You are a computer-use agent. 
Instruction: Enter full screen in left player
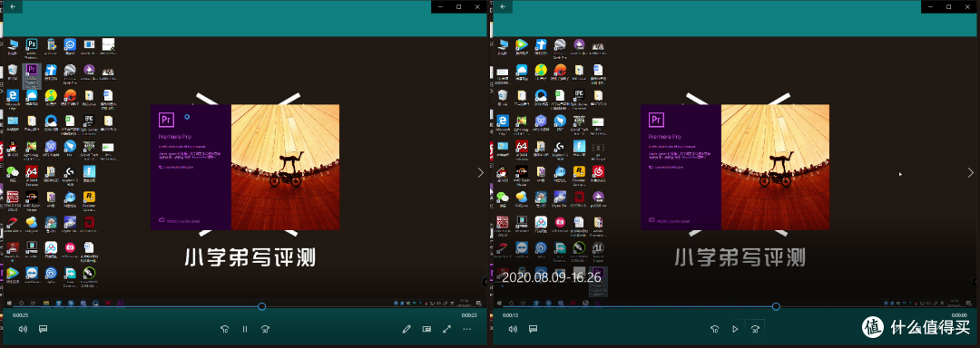[x=446, y=329]
